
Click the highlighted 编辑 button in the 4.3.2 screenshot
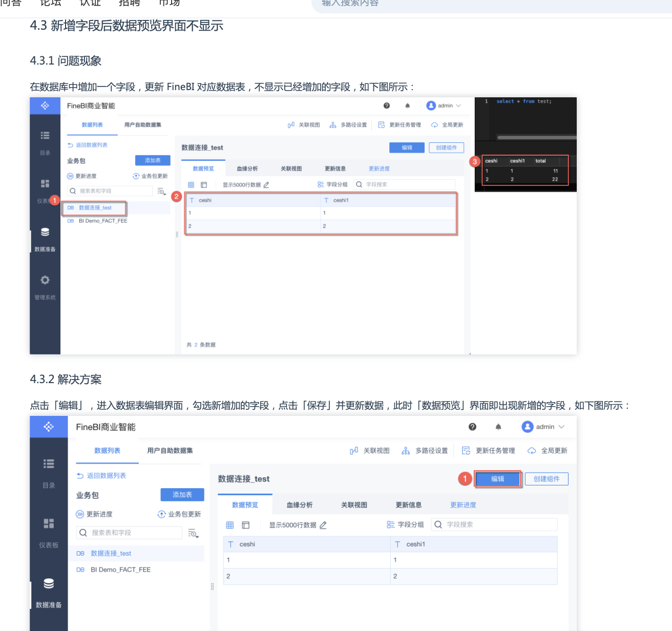[x=497, y=479]
